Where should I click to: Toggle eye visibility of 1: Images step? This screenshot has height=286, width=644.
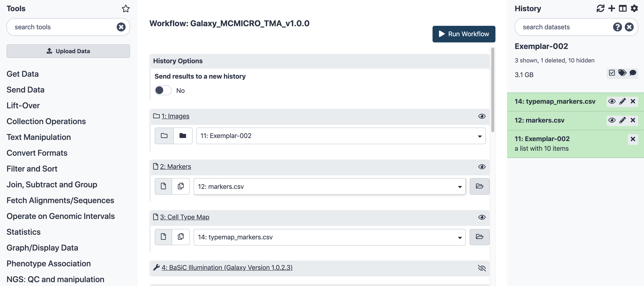pyautogui.click(x=482, y=116)
